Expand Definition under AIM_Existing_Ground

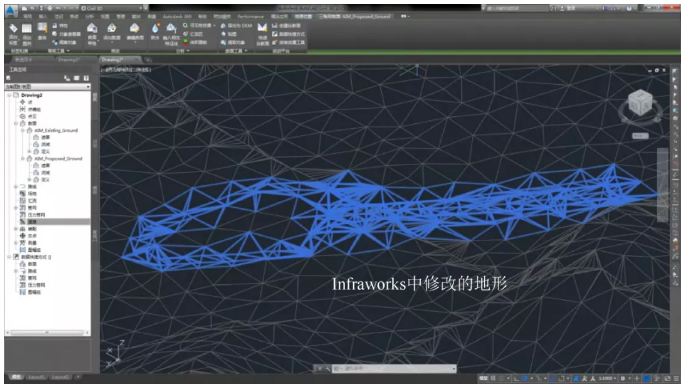pyautogui.click(x=30, y=151)
